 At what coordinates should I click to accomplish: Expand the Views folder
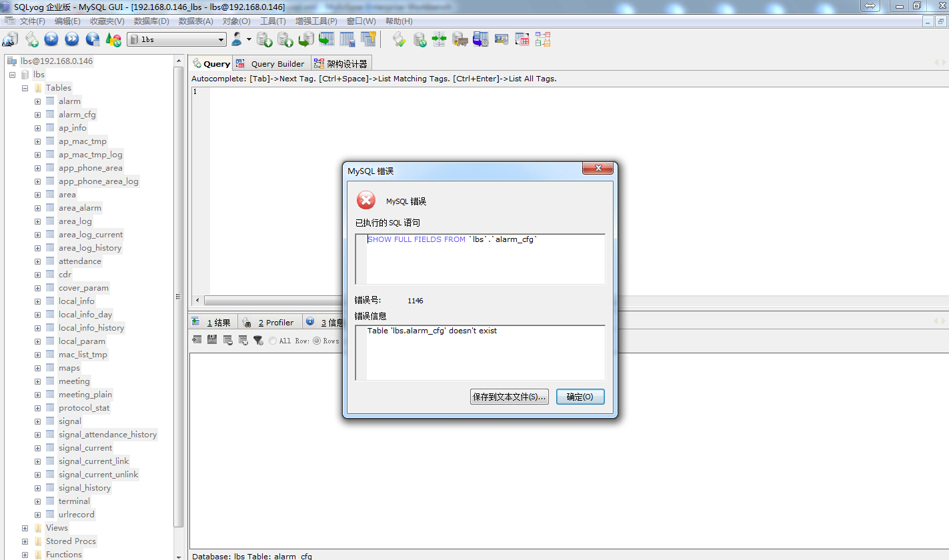25,528
